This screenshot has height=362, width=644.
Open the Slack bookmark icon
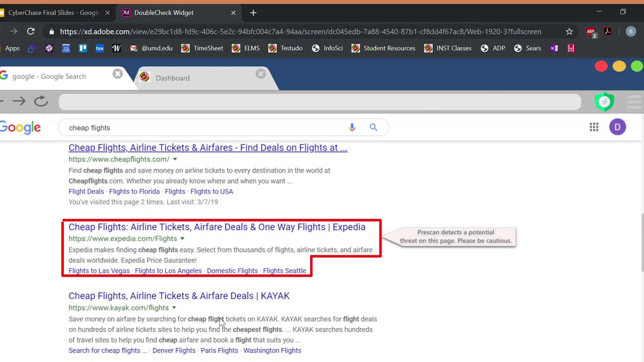[x=49, y=48]
